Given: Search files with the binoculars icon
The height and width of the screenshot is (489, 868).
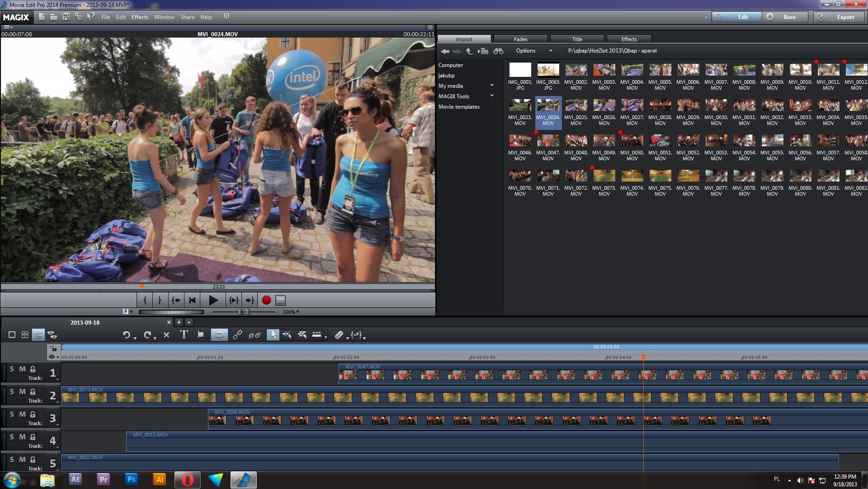Looking at the screenshot, I should pyautogui.click(x=499, y=51).
